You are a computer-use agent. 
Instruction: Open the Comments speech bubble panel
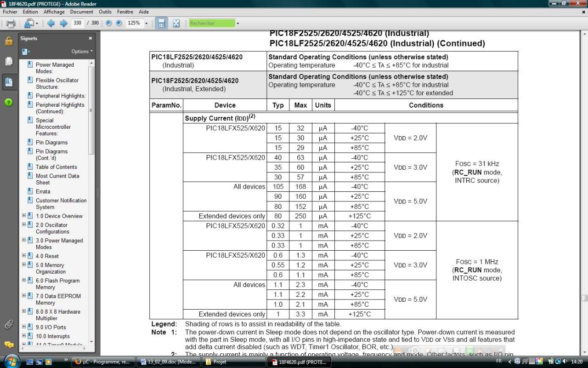[x=9, y=345]
